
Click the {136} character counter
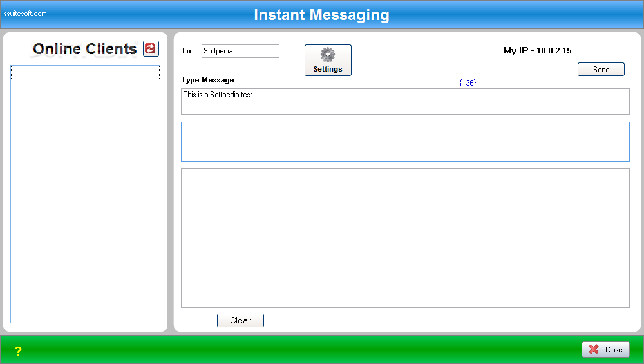pos(468,82)
